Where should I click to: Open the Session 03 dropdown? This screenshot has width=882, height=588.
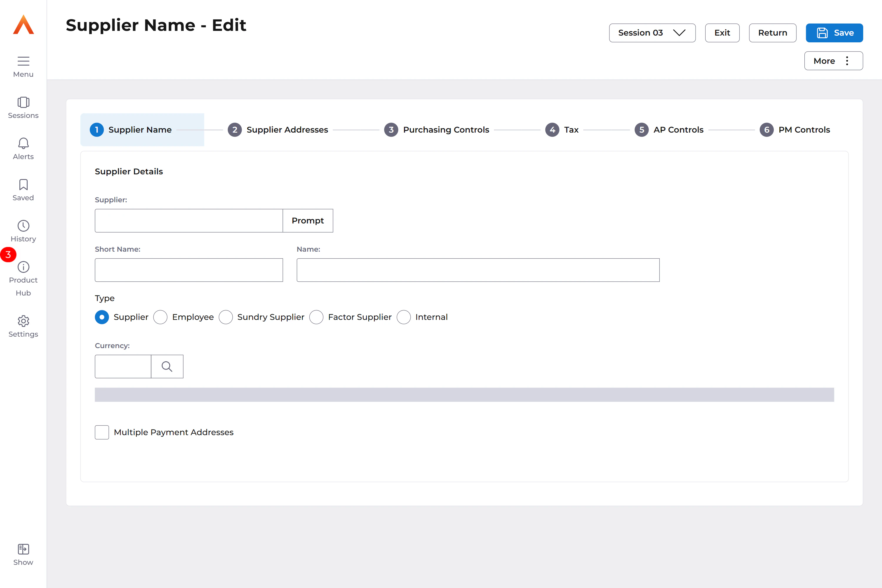(x=652, y=33)
